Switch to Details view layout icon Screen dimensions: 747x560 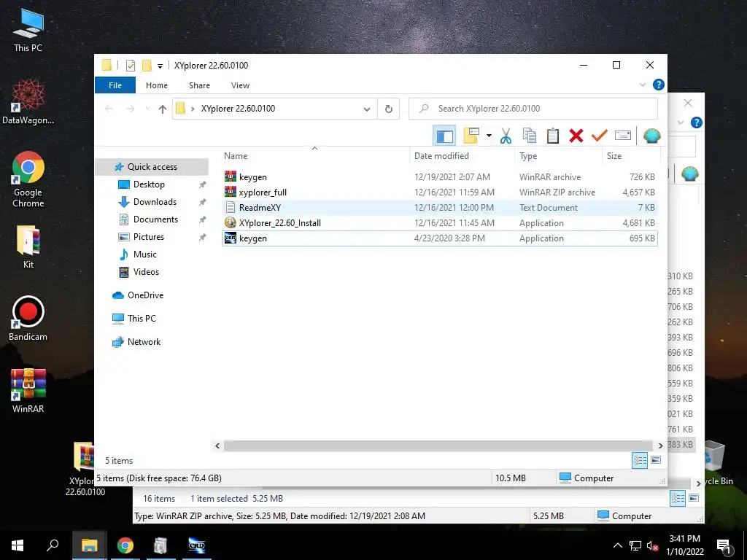(x=640, y=460)
